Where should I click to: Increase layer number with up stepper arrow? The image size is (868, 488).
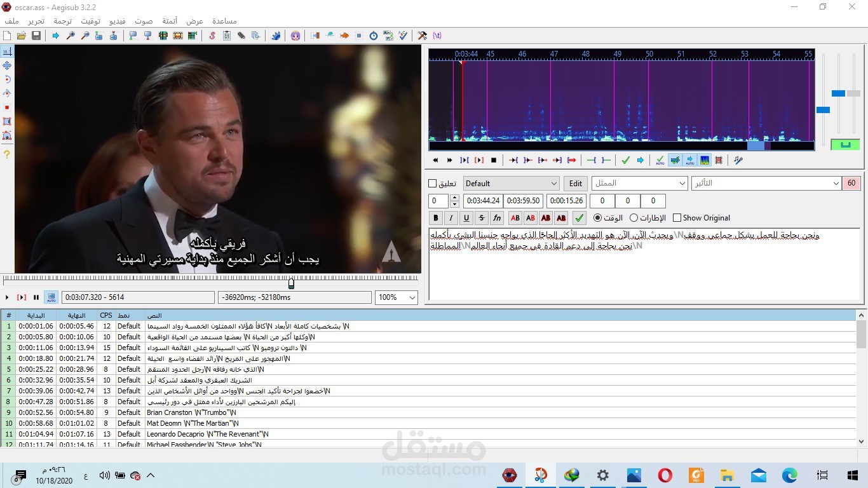tap(454, 198)
